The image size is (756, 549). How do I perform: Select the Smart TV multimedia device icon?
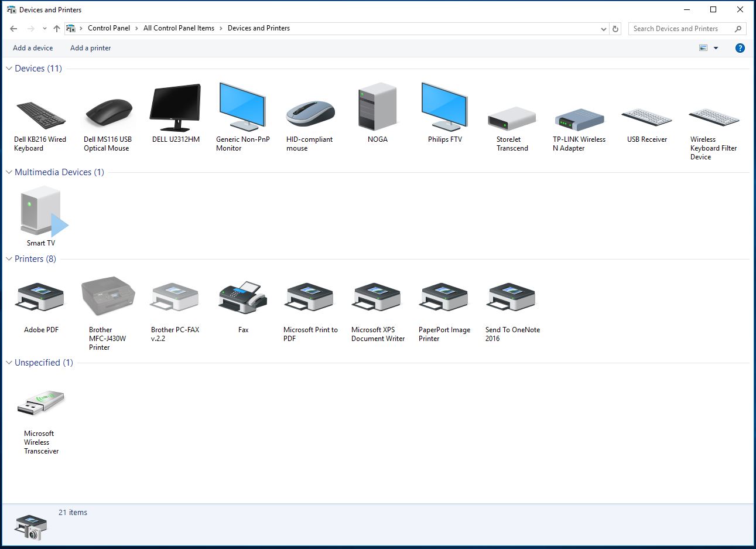coord(45,211)
